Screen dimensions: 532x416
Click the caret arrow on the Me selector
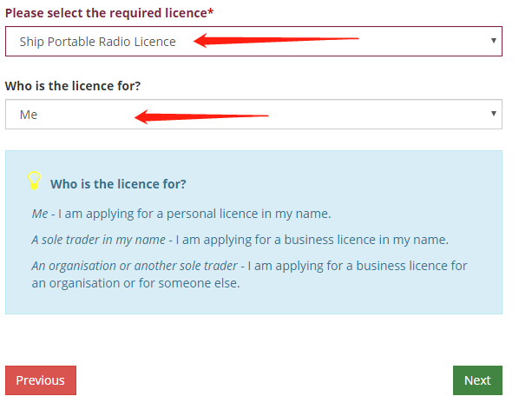(x=493, y=114)
